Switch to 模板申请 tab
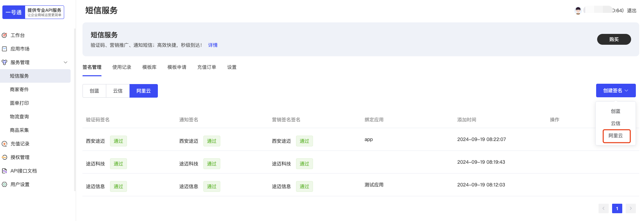The image size is (644, 221). (x=177, y=67)
